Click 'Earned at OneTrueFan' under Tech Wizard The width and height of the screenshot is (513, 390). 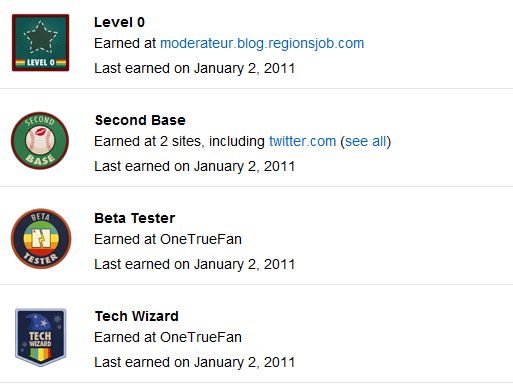pos(168,337)
